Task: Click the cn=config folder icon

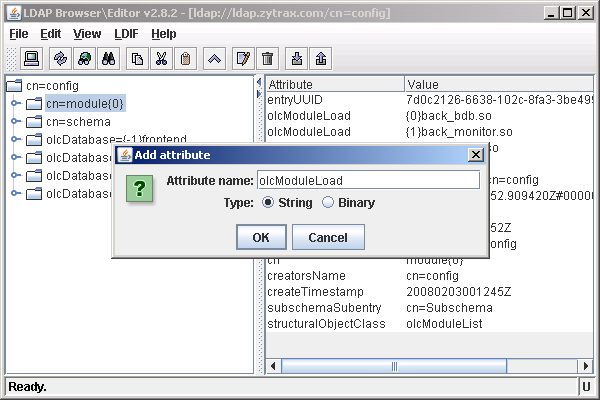Action: pyautogui.click(x=15, y=85)
